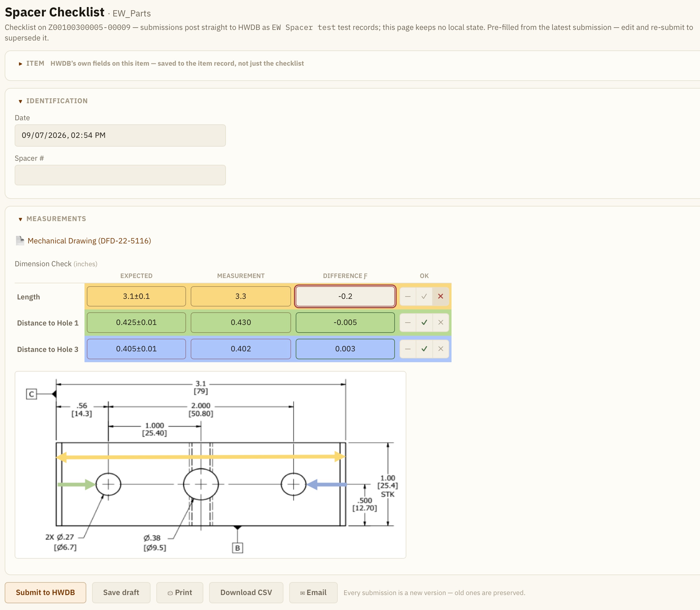Collapse the IDENTIFICATION section
This screenshot has height=610, width=700.
click(21, 101)
